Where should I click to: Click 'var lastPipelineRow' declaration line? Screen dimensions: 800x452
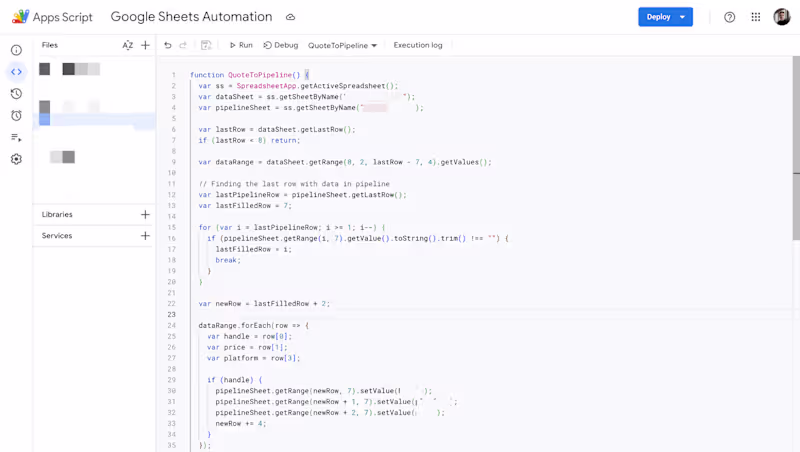(x=303, y=195)
